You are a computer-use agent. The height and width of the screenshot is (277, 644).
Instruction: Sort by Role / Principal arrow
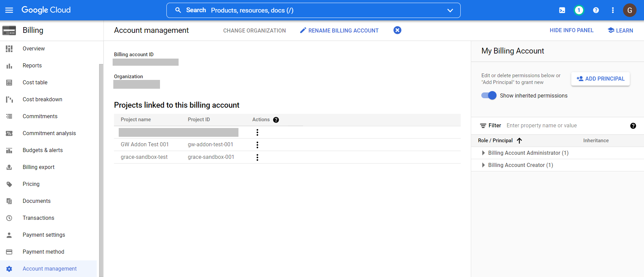(519, 141)
